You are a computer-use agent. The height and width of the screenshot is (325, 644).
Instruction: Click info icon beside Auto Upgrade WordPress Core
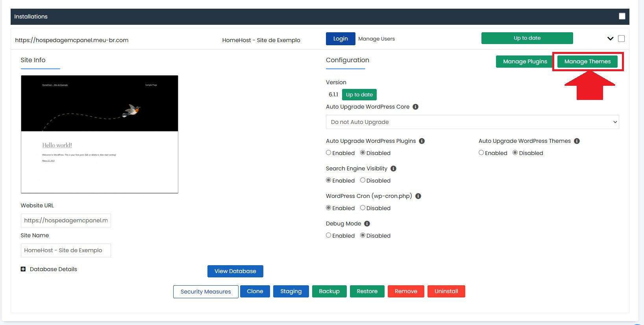point(415,107)
